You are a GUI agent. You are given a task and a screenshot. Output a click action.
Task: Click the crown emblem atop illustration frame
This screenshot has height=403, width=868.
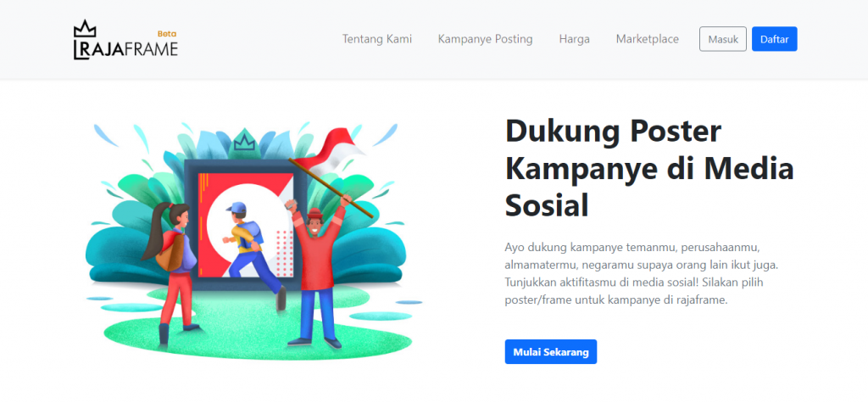tap(243, 141)
